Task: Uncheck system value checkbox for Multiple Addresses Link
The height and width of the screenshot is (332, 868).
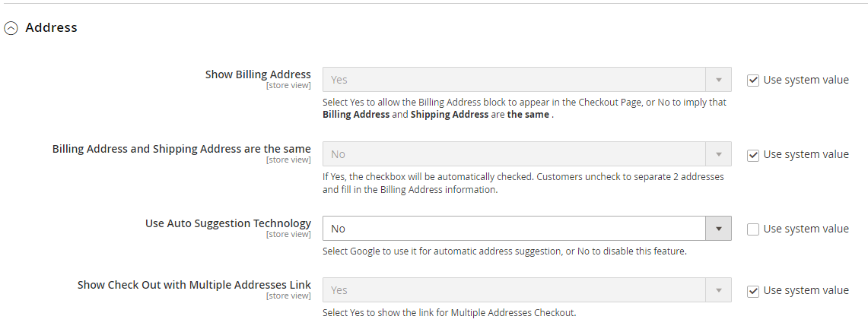Action: coord(753,290)
